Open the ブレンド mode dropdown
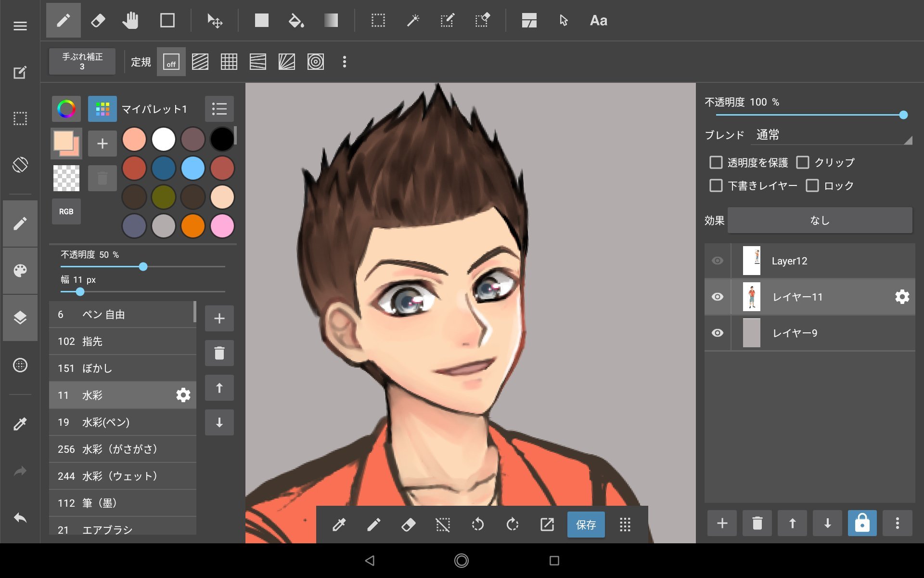Screen dimensions: 924x578 pyautogui.click(x=832, y=135)
